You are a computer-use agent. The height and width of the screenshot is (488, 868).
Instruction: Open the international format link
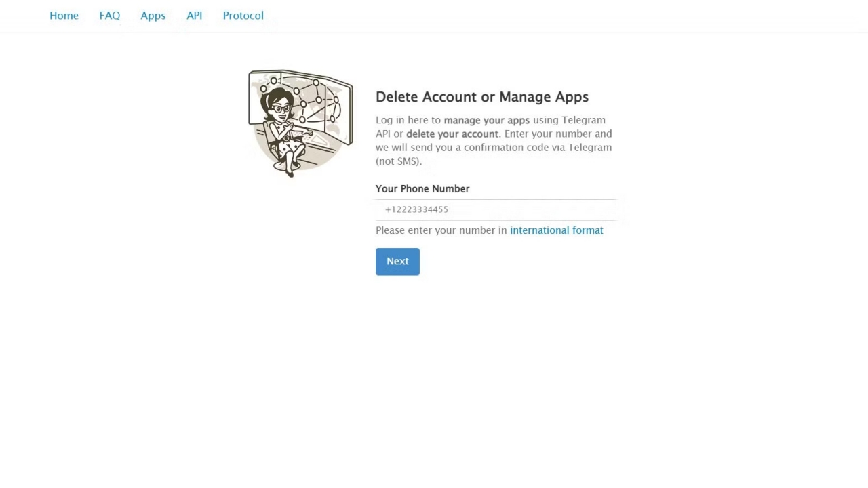pos(556,230)
